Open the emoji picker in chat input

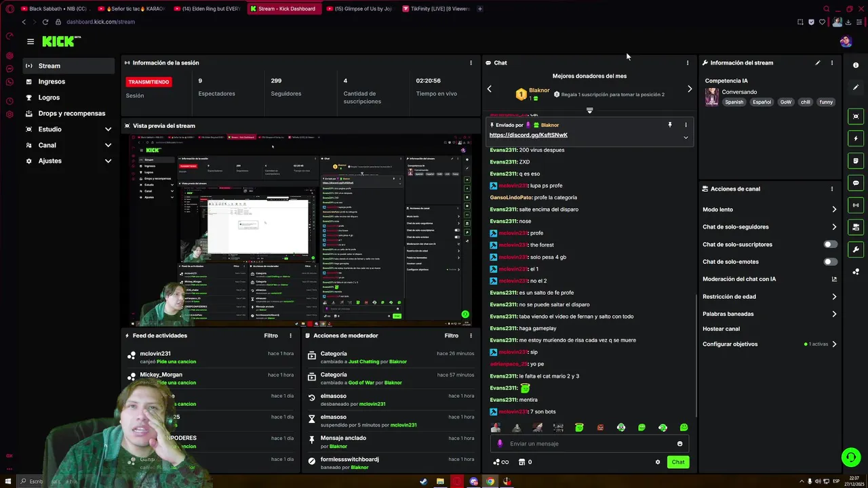coord(679,444)
